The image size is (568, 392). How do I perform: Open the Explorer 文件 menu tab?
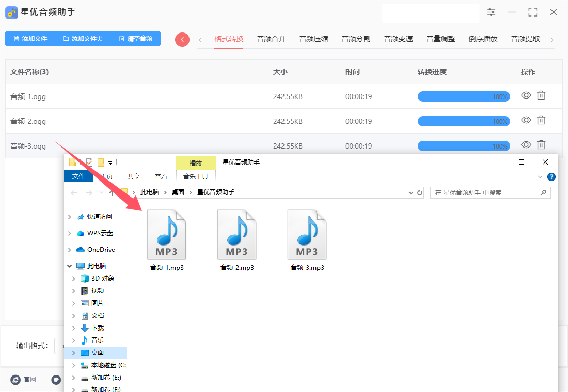tap(78, 176)
